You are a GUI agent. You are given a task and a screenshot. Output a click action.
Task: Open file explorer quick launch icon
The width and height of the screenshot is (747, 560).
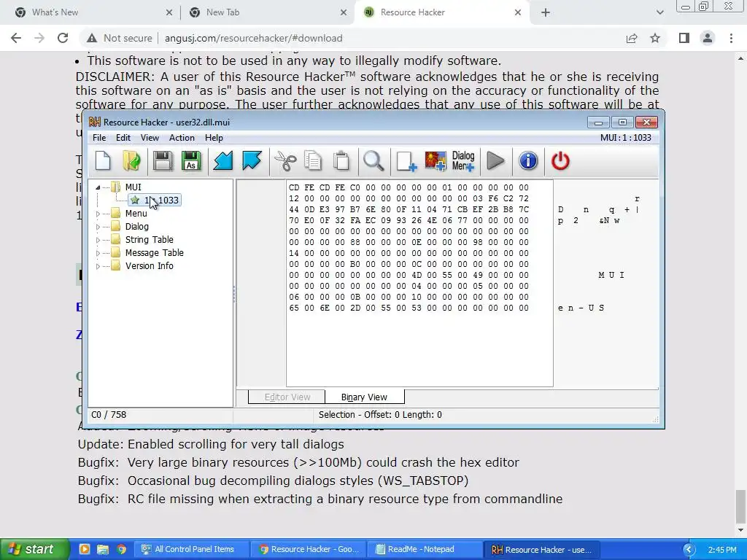pos(103,550)
